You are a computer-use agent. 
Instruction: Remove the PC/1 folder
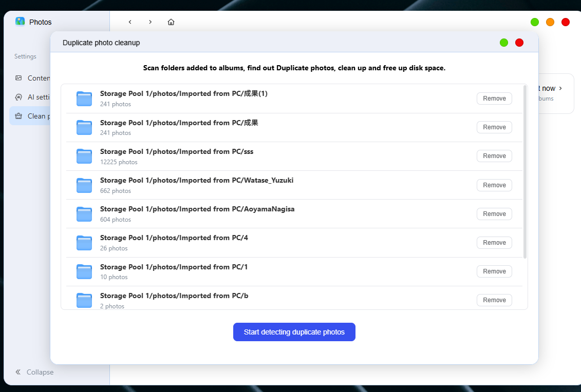[x=494, y=271]
